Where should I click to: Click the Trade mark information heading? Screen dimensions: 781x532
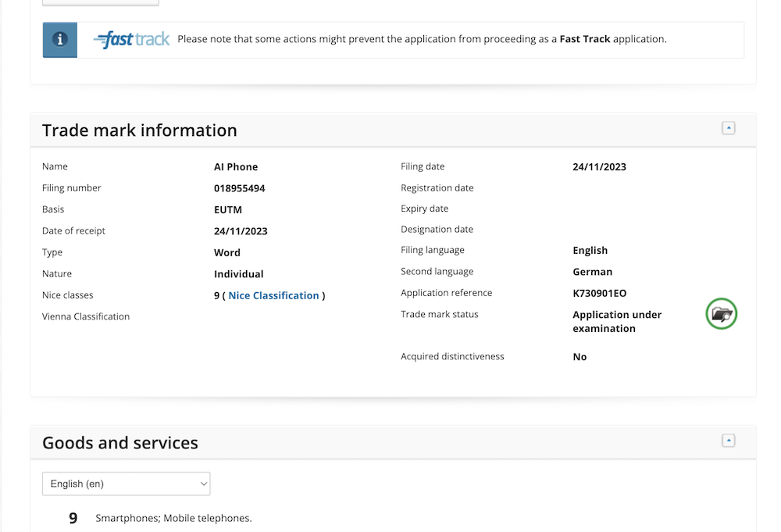pyautogui.click(x=140, y=130)
